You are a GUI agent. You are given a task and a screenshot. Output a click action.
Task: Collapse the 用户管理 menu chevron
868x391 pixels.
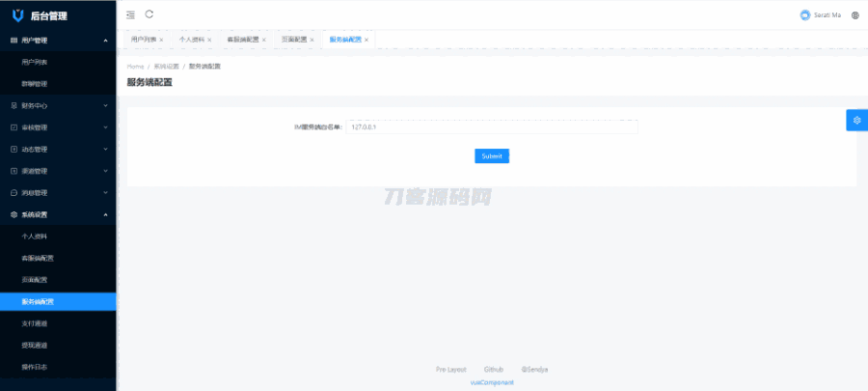click(x=105, y=41)
